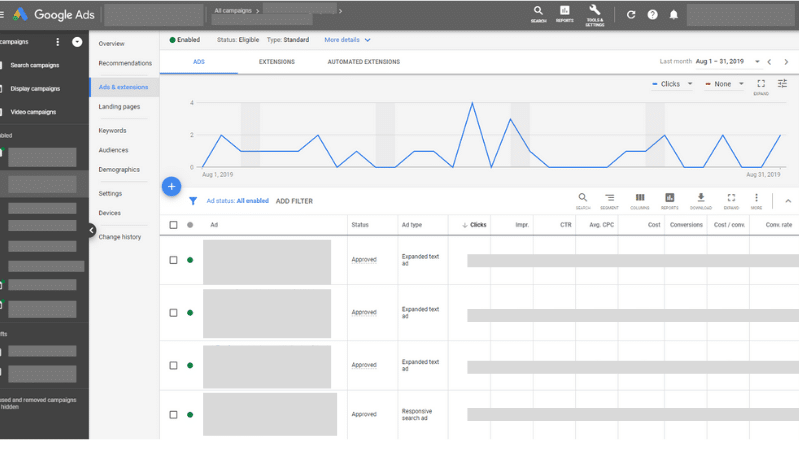Check the third Expanded text ad row

point(173,365)
